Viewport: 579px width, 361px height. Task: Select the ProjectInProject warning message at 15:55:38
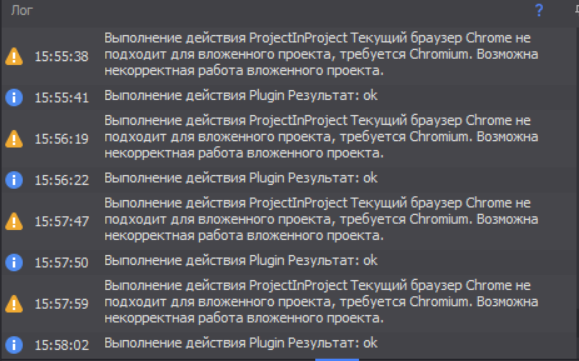coord(321,54)
